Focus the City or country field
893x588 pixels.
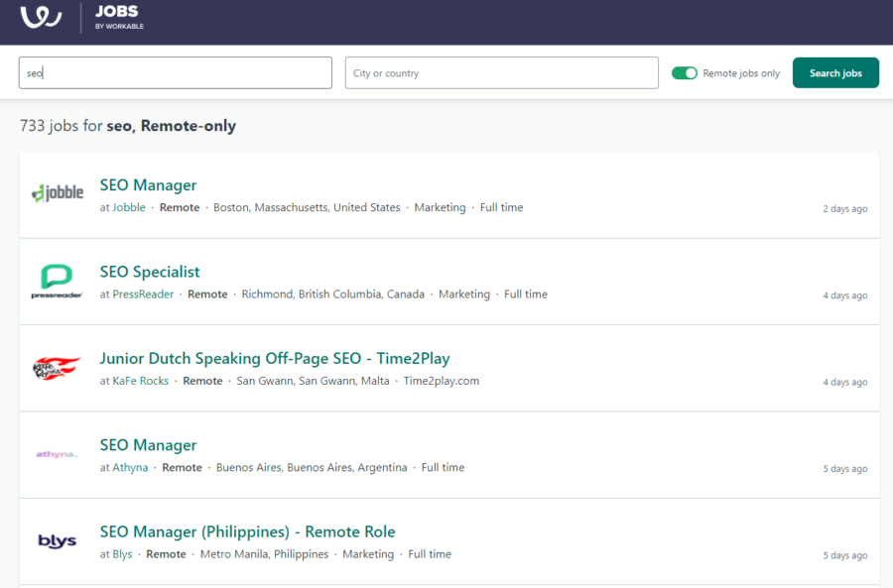coord(502,72)
